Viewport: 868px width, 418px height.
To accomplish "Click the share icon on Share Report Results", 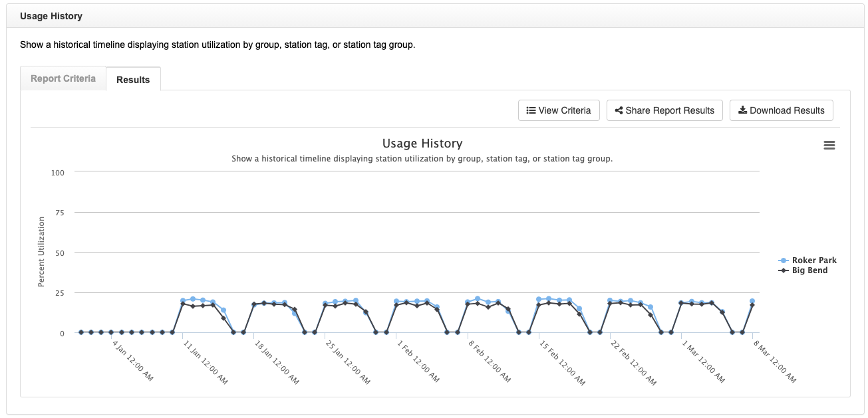I will point(619,110).
